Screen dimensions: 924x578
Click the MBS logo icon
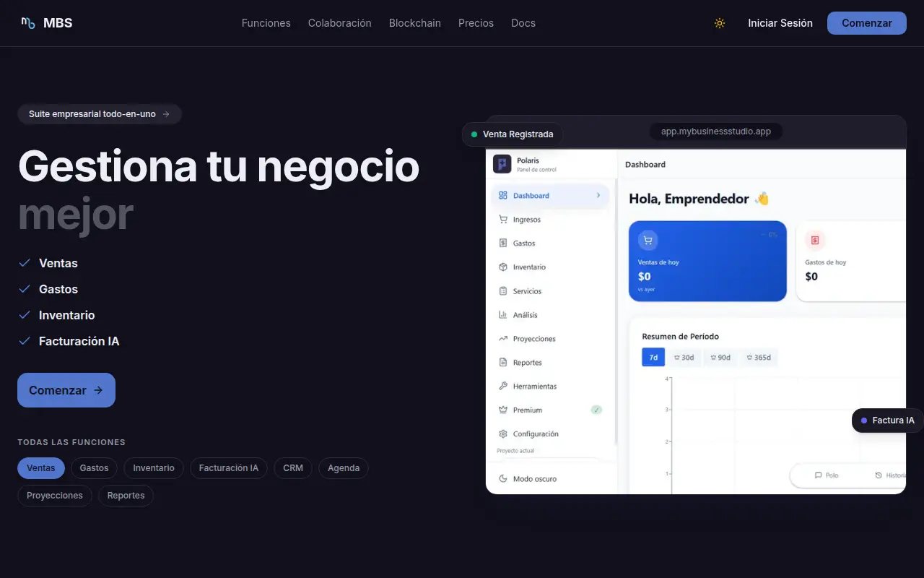point(28,23)
